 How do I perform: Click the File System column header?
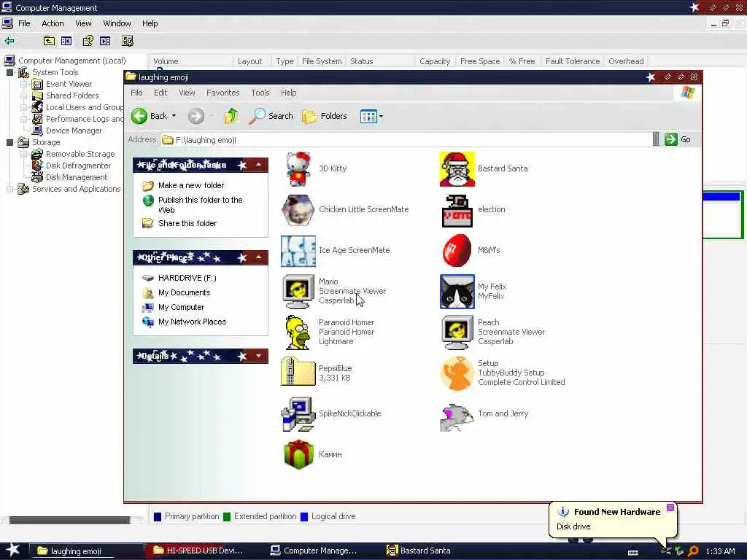click(x=322, y=61)
